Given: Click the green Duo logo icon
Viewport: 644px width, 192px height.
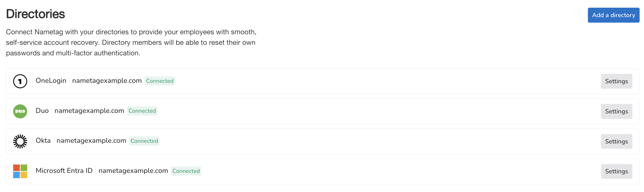Looking at the screenshot, I should (x=20, y=111).
